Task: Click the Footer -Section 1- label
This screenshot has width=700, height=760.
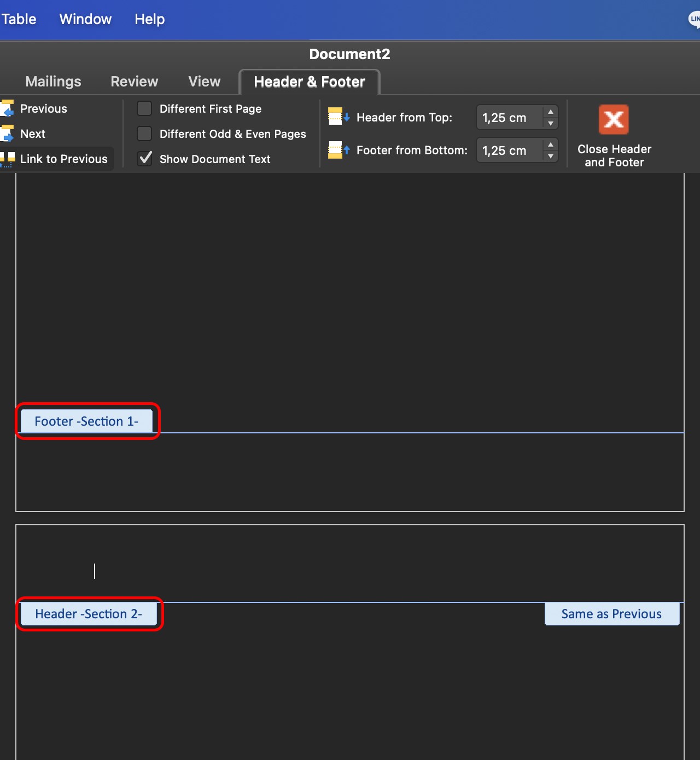Action: coord(86,421)
